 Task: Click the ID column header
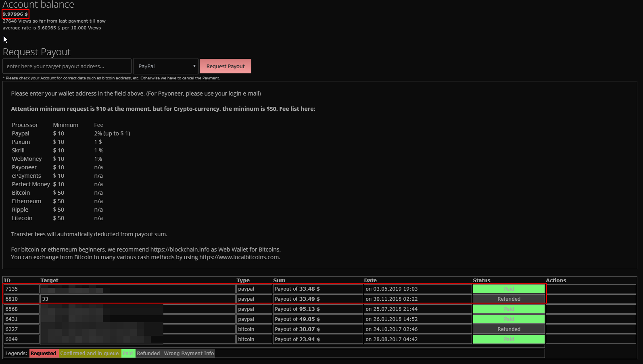[x=7, y=281]
